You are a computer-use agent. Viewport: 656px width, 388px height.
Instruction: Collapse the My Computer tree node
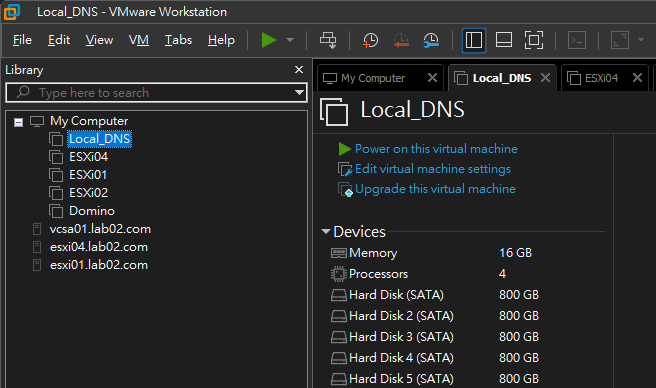tap(18, 122)
